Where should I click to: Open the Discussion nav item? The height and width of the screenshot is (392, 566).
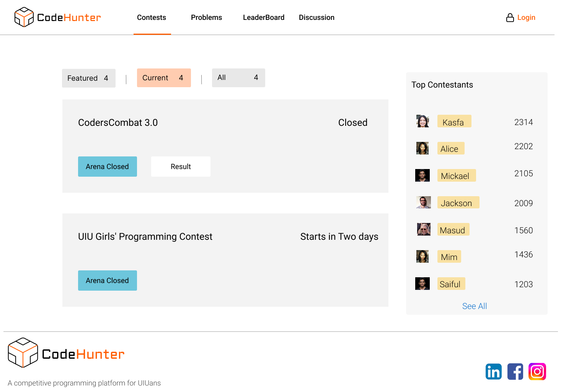tap(316, 18)
